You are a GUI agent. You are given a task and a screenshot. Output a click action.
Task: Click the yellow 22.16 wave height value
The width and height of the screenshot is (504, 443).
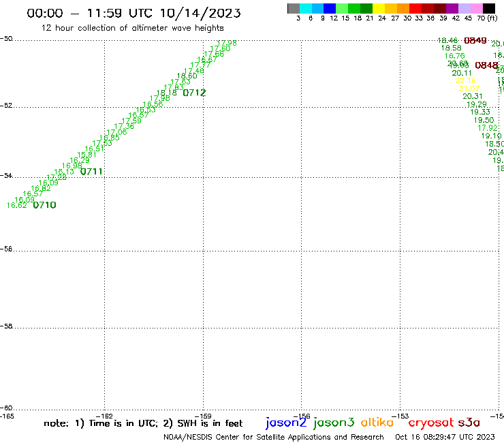(x=465, y=80)
